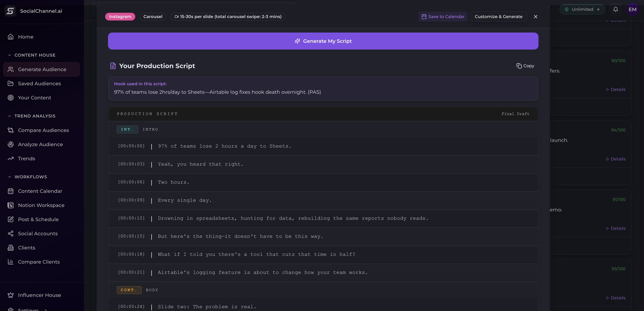Viewport: 644px width, 311px height.
Task: Click the Clients building icon
Action: (x=10, y=248)
